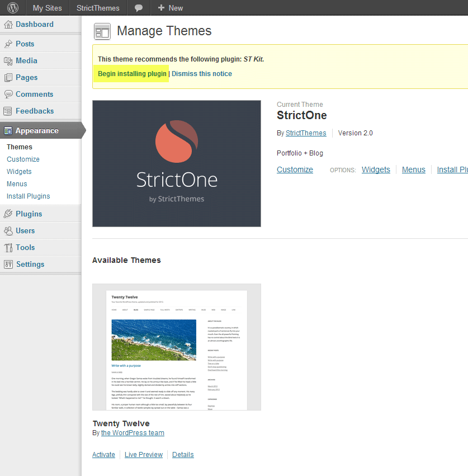
Task: Click the Pages icon in sidebar
Action: point(8,78)
